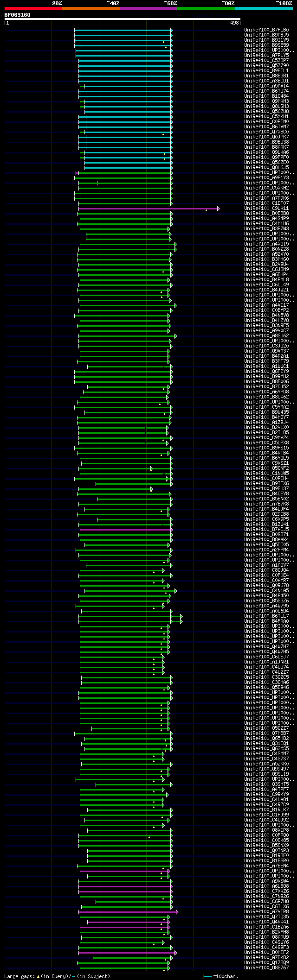Screen dimensions: 297x980
Task: Open hit UniRef100_B9I1V5
Action: pos(266,40)
